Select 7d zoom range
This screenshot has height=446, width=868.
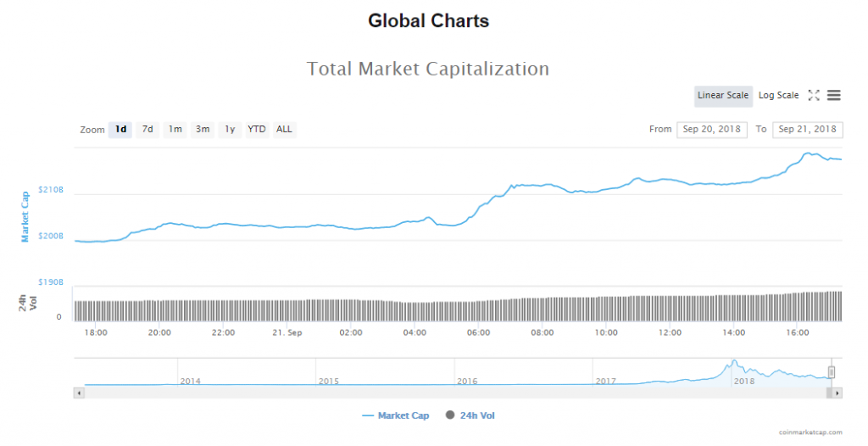[147, 130]
